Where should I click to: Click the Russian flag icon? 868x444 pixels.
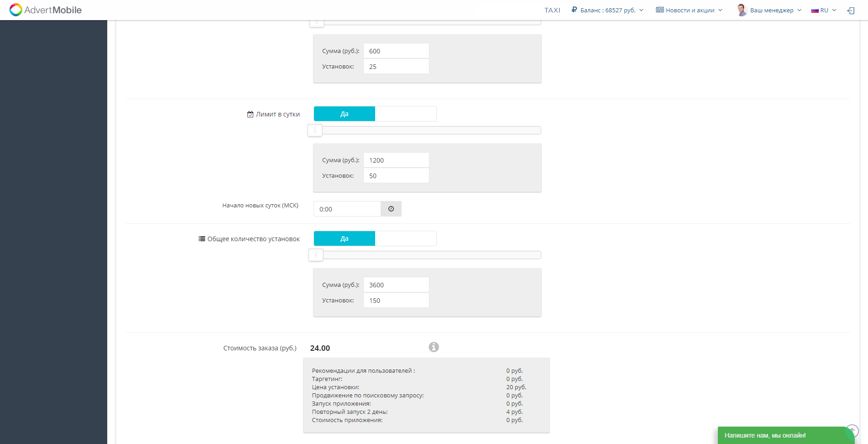tap(815, 11)
